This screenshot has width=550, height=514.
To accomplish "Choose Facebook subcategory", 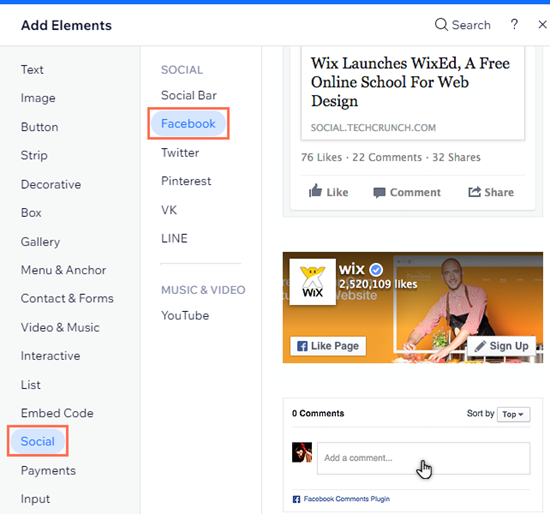I will click(188, 124).
